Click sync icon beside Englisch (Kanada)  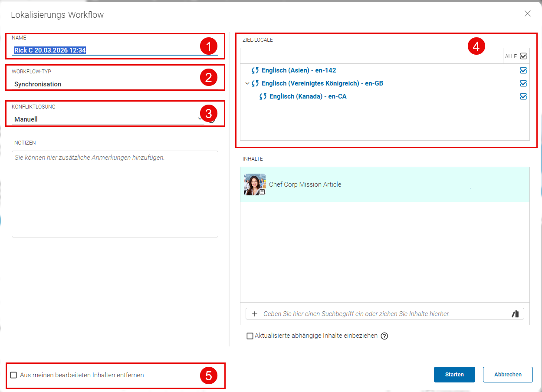click(x=263, y=96)
